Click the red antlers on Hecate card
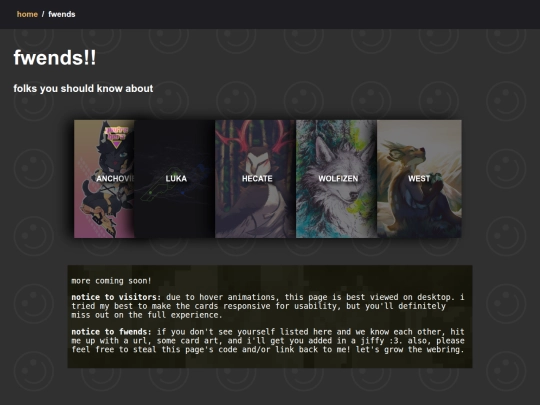 (256, 136)
